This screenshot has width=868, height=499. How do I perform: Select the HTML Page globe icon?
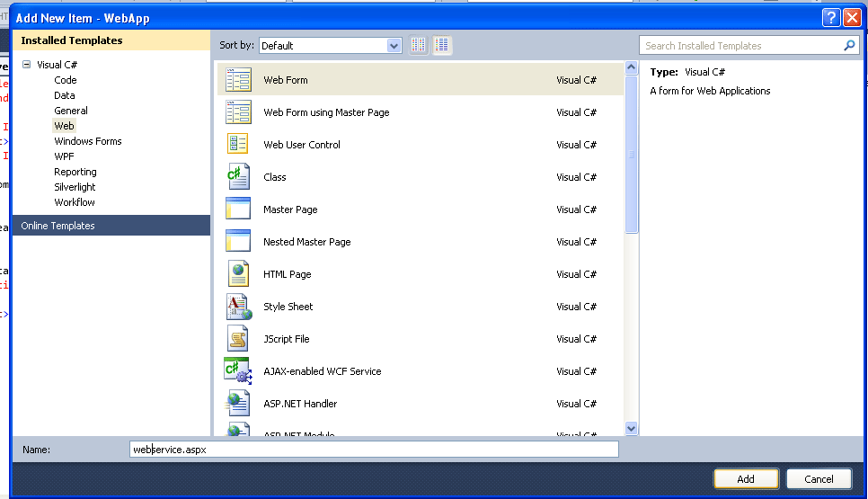point(238,273)
